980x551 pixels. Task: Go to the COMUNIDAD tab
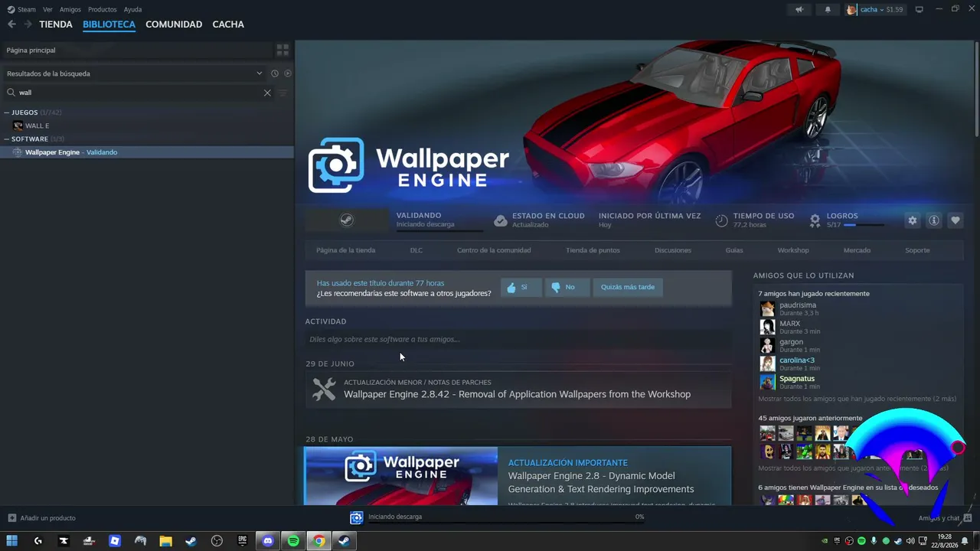[174, 24]
